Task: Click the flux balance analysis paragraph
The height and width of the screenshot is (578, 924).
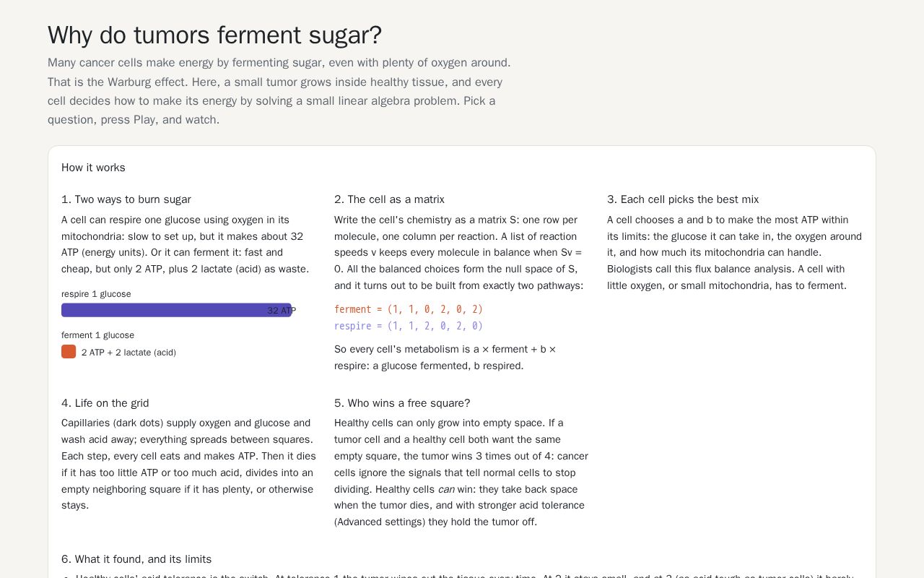Action: tap(734, 253)
